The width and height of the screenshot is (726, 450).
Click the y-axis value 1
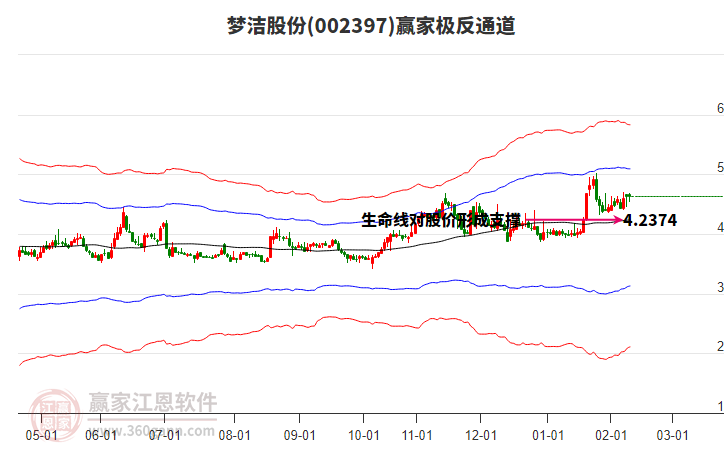[720, 406]
